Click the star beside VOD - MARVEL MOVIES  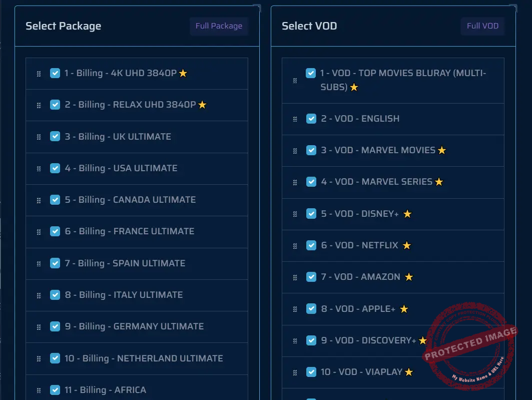click(441, 151)
